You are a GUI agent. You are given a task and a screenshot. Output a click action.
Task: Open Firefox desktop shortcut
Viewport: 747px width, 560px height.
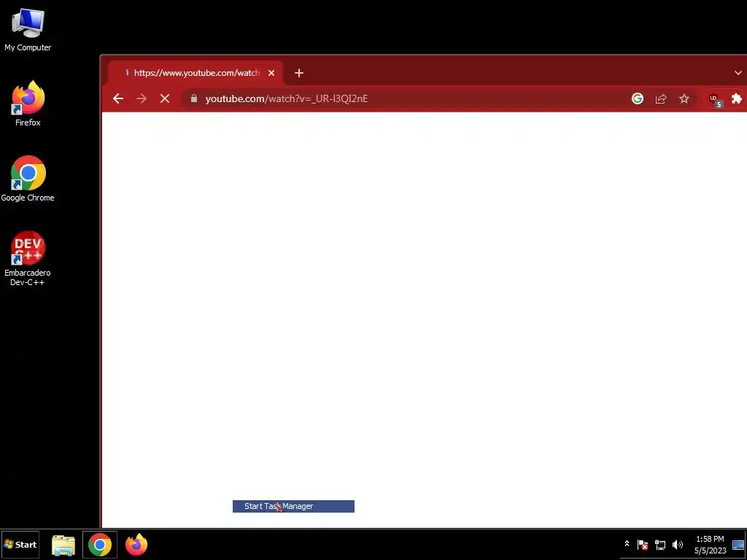coord(28,104)
